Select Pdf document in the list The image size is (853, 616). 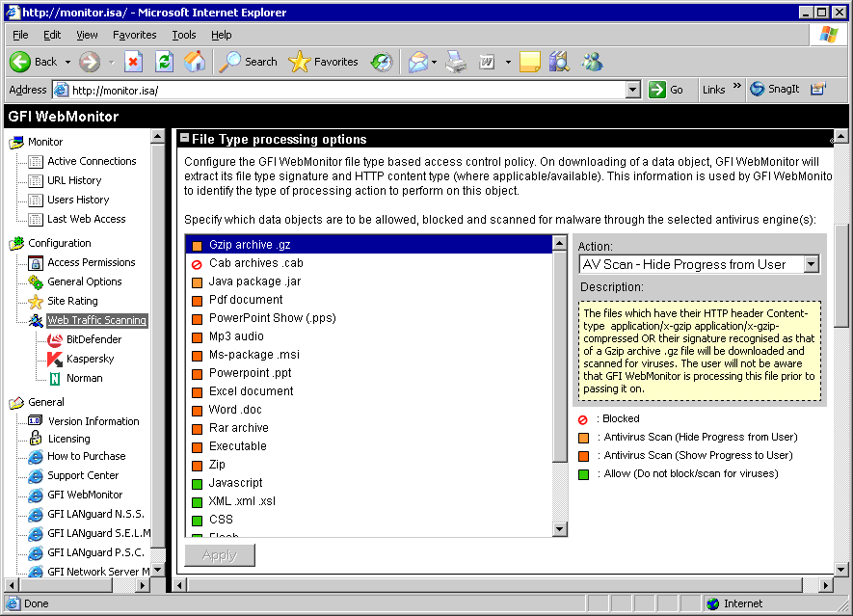[369, 300]
